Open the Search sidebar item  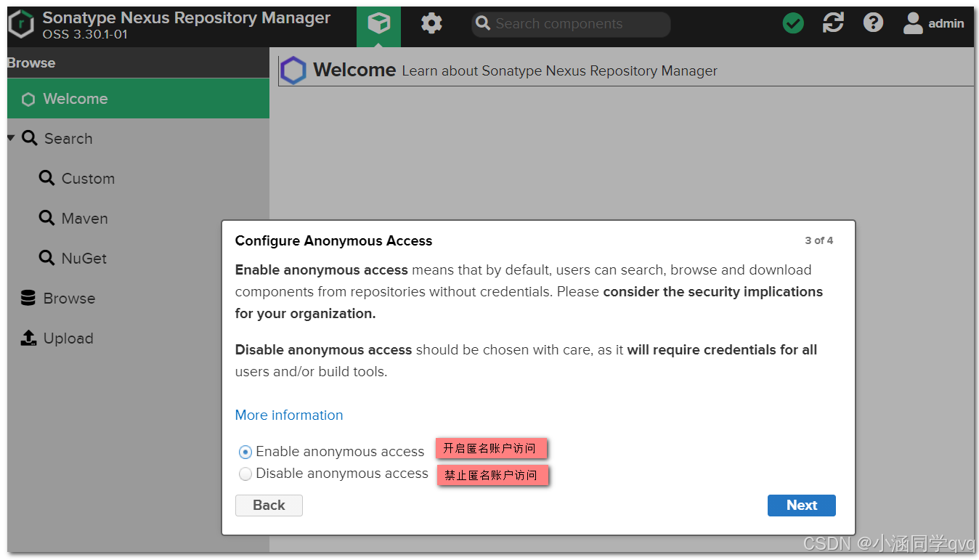point(138,138)
